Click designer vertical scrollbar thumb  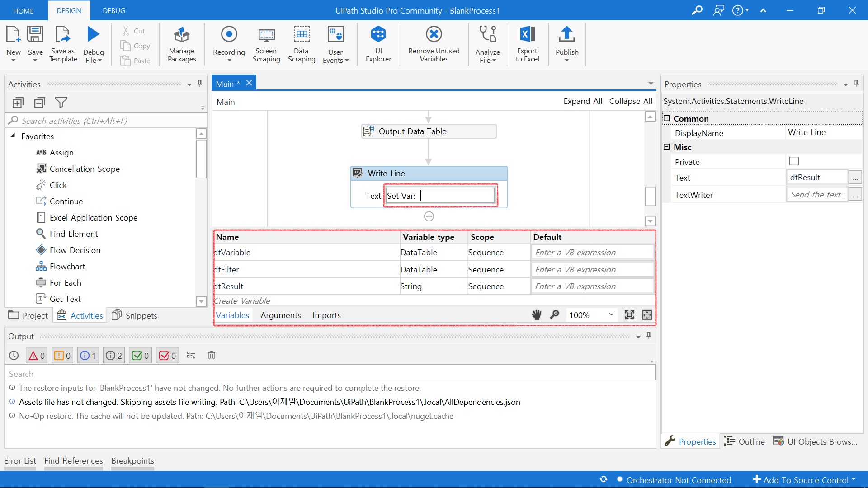[x=650, y=196]
